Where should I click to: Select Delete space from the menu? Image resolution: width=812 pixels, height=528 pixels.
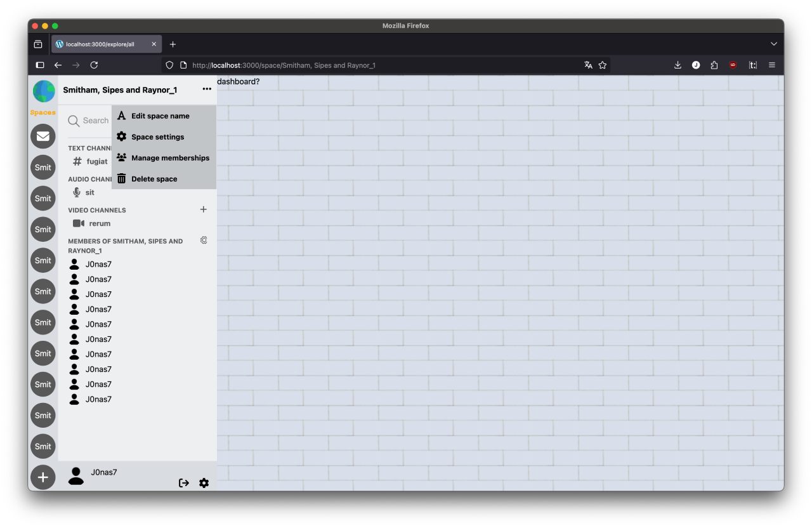click(x=154, y=179)
